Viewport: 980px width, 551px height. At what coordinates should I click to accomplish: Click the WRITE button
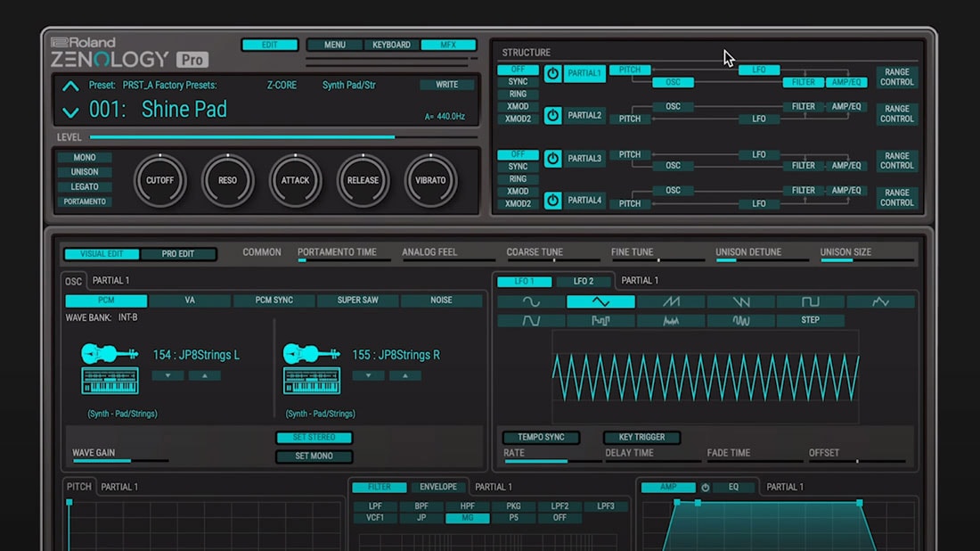[446, 85]
